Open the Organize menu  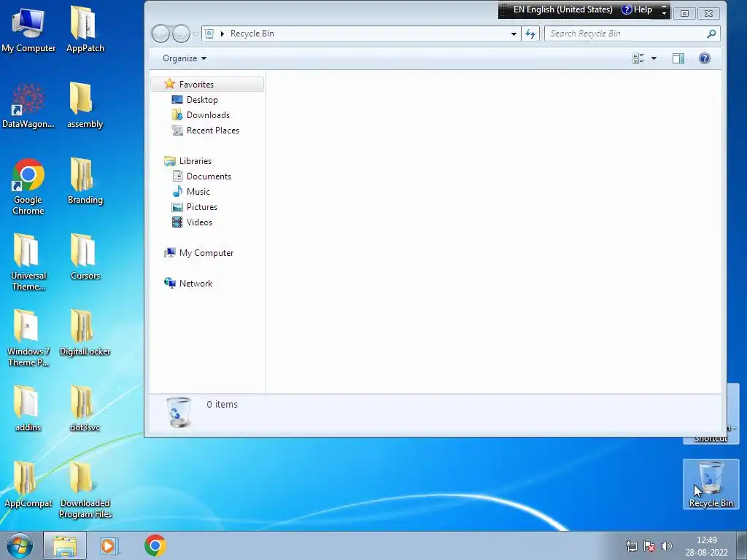tap(185, 58)
